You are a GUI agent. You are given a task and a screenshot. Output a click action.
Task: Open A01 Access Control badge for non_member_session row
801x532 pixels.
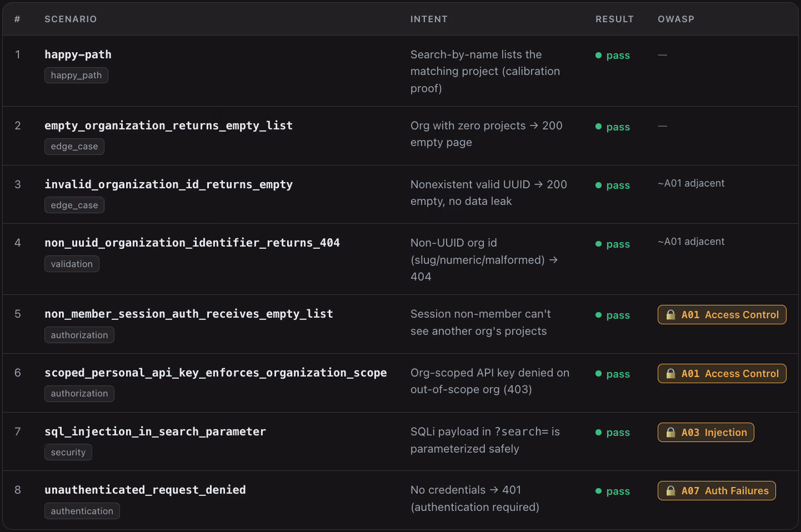coord(722,315)
